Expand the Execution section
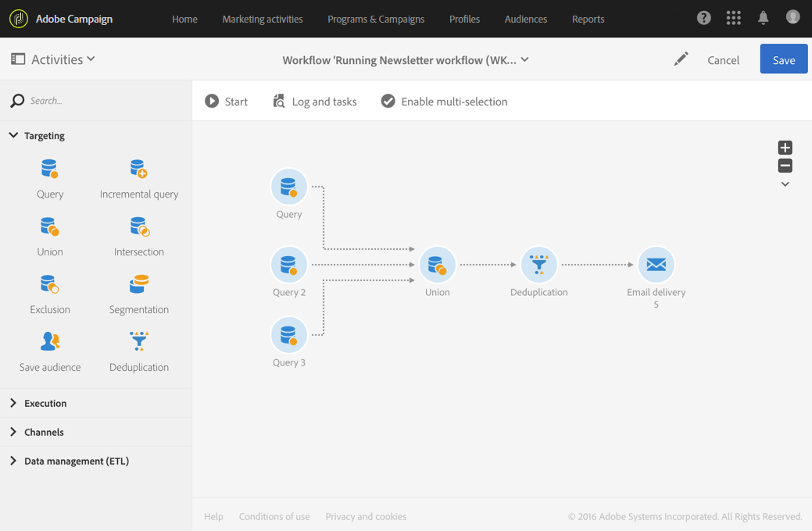The image size is (812, 531). (x=13, y=403)
